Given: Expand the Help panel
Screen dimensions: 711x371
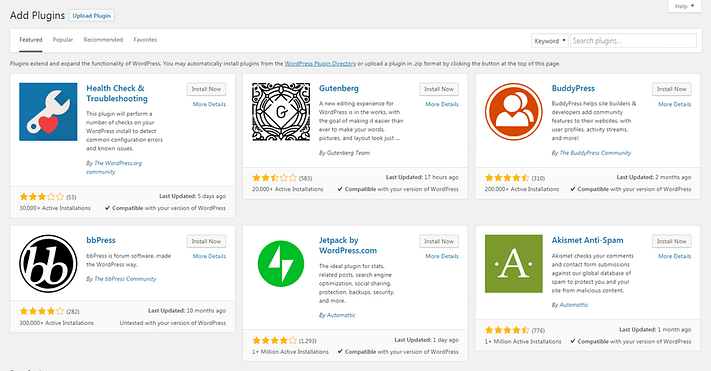Looking at the screenshot, I should click(x=684, y=6).
